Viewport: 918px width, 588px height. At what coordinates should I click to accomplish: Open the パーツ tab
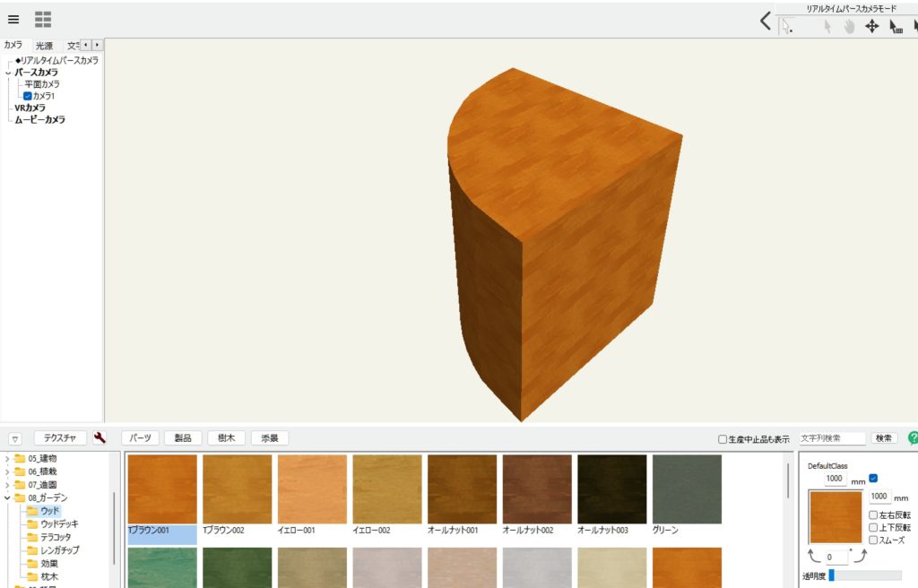click(140, 438)
